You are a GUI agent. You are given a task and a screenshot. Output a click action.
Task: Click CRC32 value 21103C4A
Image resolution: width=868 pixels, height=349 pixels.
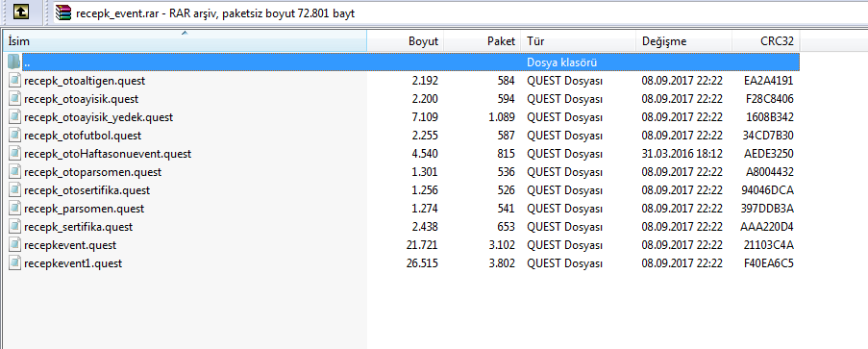769,245
